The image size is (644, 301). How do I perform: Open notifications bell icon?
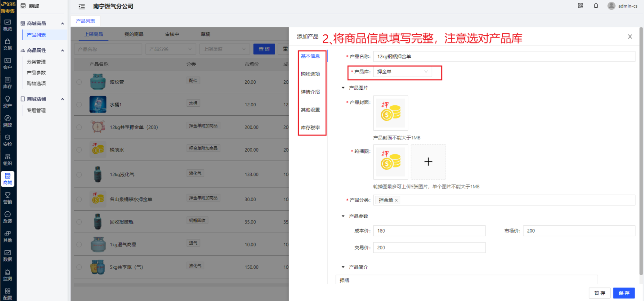(596, 6)
